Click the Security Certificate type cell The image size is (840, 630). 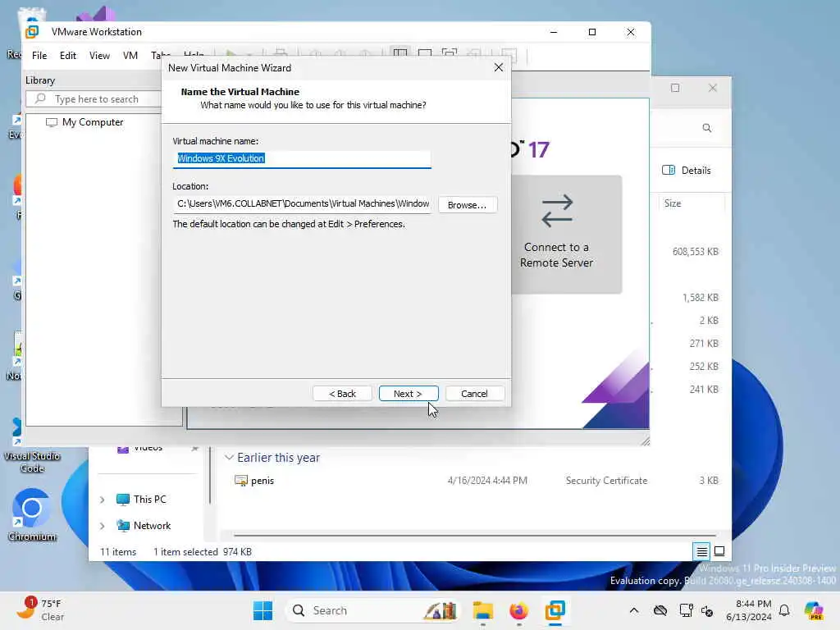point(606,481)
